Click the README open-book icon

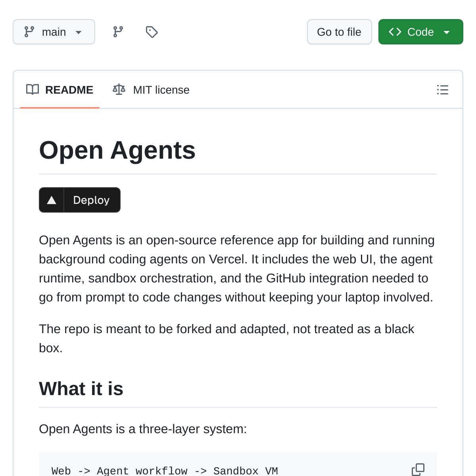32,90
